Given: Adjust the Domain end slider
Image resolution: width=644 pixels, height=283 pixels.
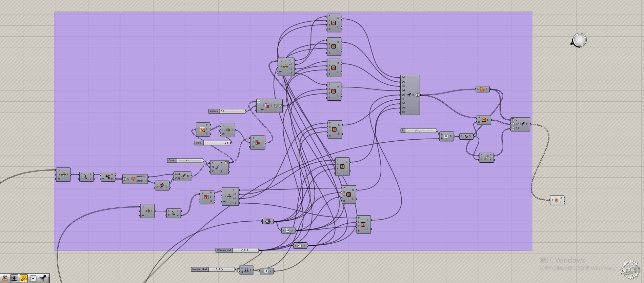Looking at the screenshot, I should point(237,250).
